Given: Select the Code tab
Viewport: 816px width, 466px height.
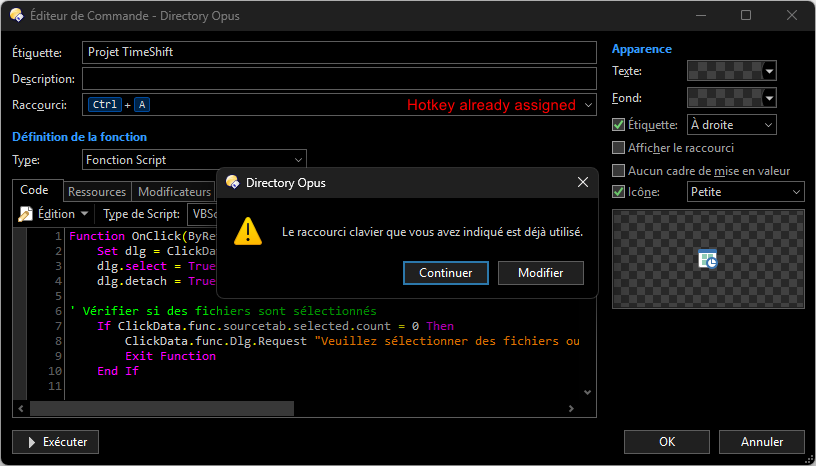Looking at the screenshot, I should [35, 191].
